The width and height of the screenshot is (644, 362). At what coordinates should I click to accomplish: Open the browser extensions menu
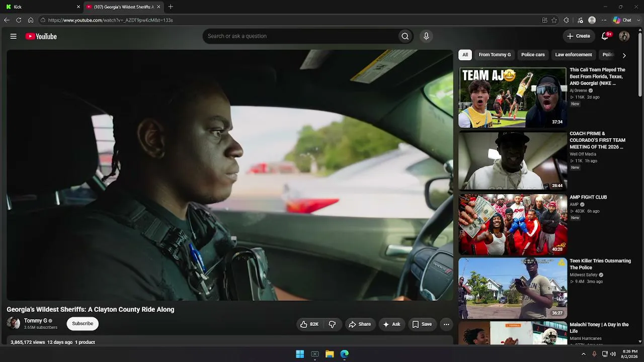click(x=567, y=20)
